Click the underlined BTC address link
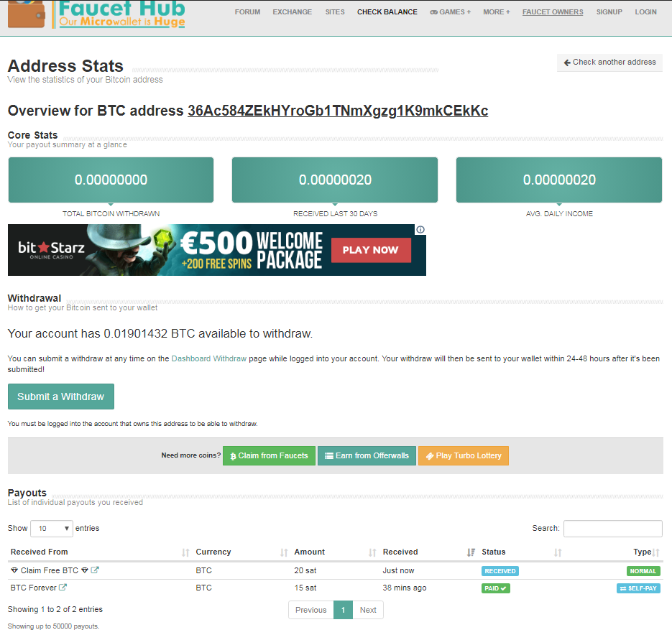This screenshot has height=635, width=672. (338, 111)
